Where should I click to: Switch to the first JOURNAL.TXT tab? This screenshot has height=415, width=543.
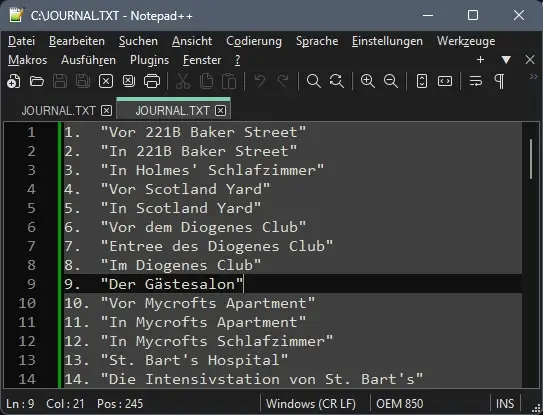58,111
